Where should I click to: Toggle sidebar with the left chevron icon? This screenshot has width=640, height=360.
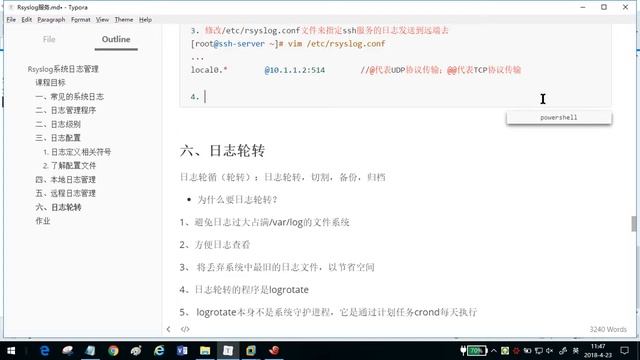tap(168, 329)
